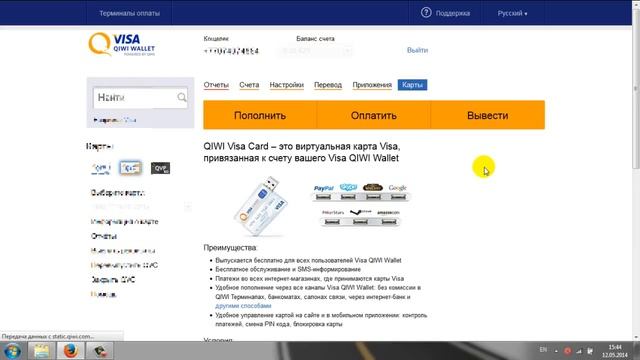Select the highlighted middle card type icon

[x=131, y=168]
